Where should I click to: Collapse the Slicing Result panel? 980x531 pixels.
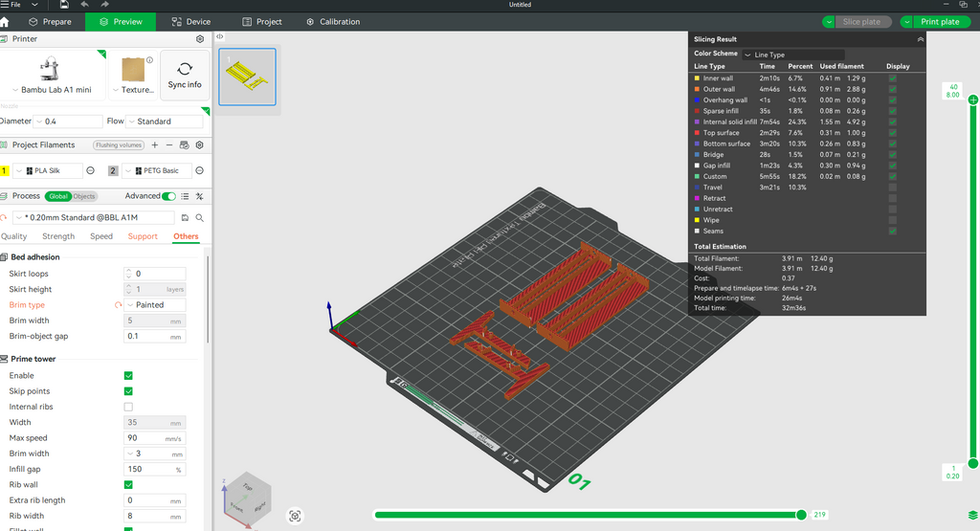(920, 39)
